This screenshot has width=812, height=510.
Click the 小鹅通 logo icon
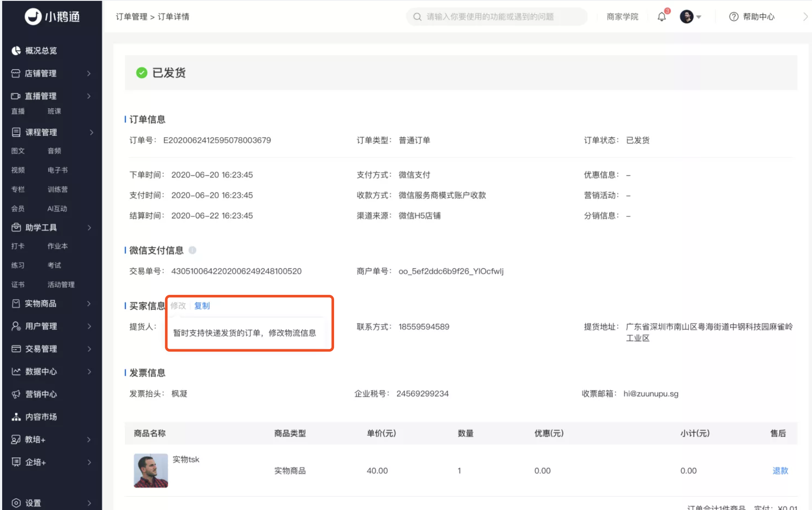click(x=33, y=16)
